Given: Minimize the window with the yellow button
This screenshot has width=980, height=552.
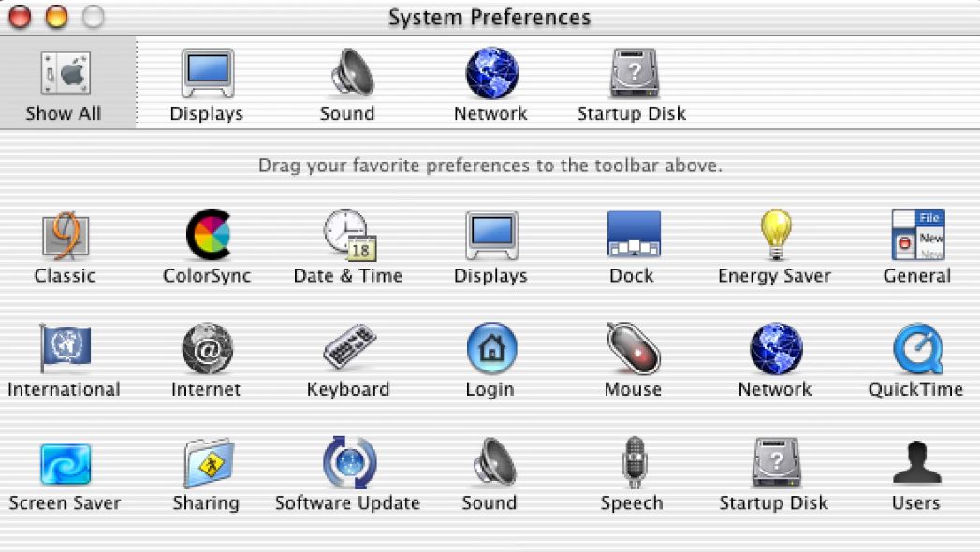Looking at the screenshot, I should tap(57, 17).
